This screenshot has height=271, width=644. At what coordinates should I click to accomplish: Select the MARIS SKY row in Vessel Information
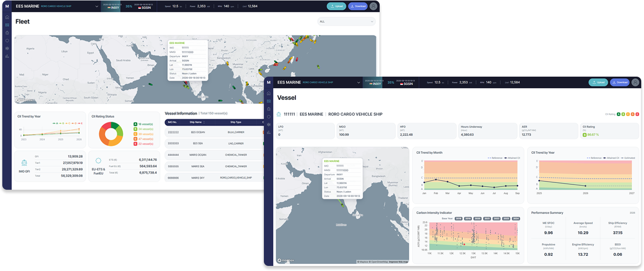click(x=215, y=177)
